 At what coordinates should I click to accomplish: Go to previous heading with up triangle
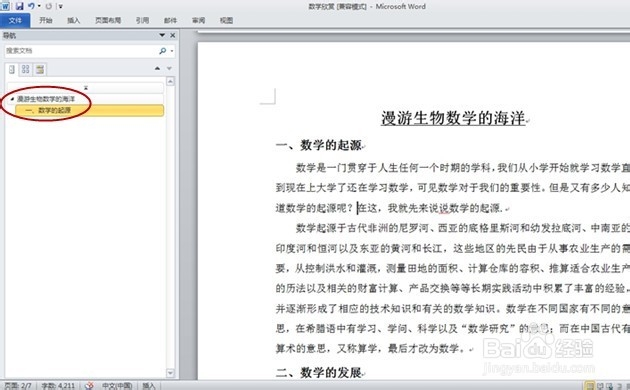click(x=158, y=69)
